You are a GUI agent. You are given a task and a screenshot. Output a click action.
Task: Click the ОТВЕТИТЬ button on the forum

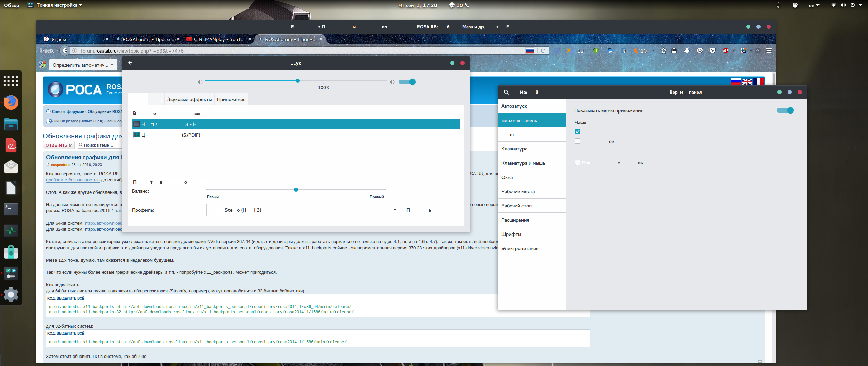click(x=59, y=145)
